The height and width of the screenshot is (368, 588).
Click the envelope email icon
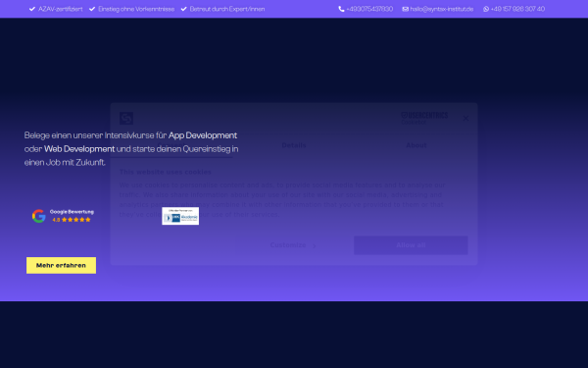(405, 9)
